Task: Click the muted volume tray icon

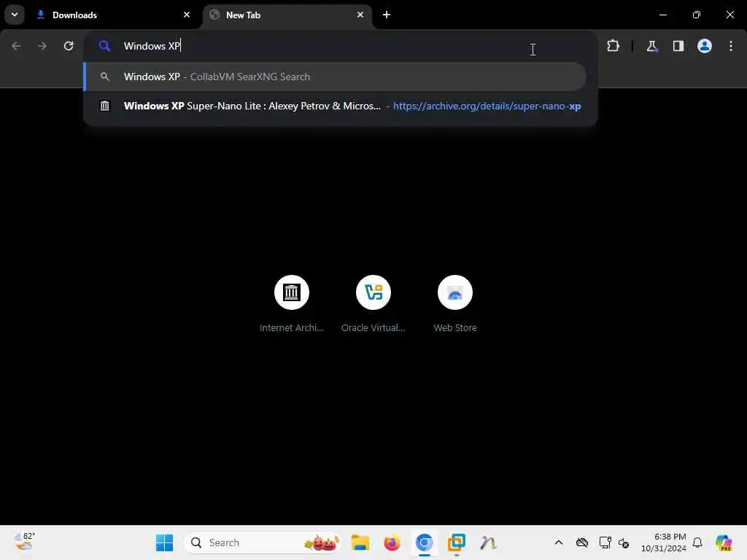Action: point(624,542)
